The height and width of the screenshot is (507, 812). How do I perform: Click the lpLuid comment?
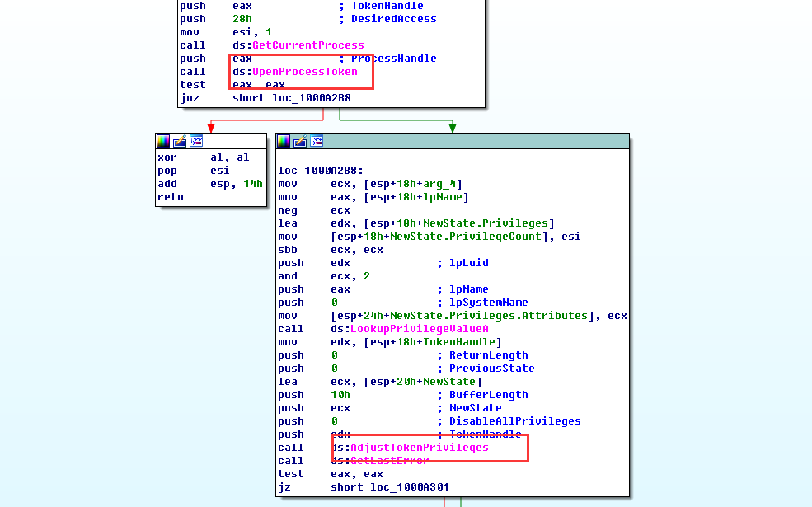click(469, 263)
